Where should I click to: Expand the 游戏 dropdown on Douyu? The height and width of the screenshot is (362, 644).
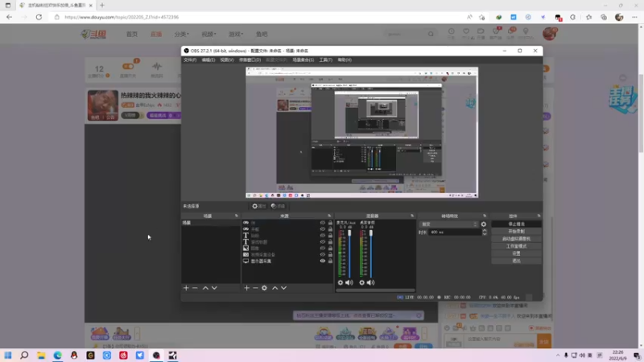(236, 34)
